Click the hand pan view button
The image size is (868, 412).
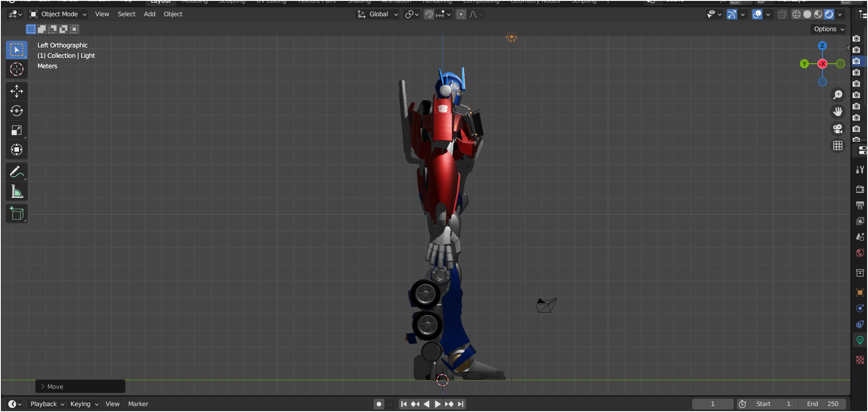click(x=838, y=112)
